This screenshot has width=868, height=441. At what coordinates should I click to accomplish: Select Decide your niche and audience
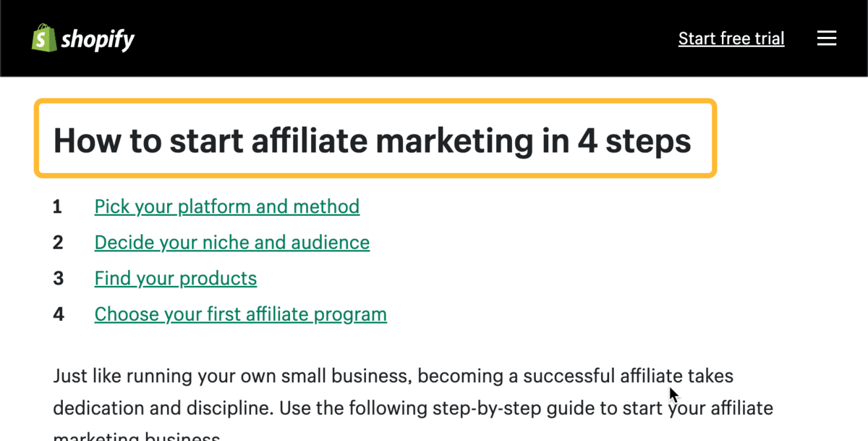pos(231,242)
